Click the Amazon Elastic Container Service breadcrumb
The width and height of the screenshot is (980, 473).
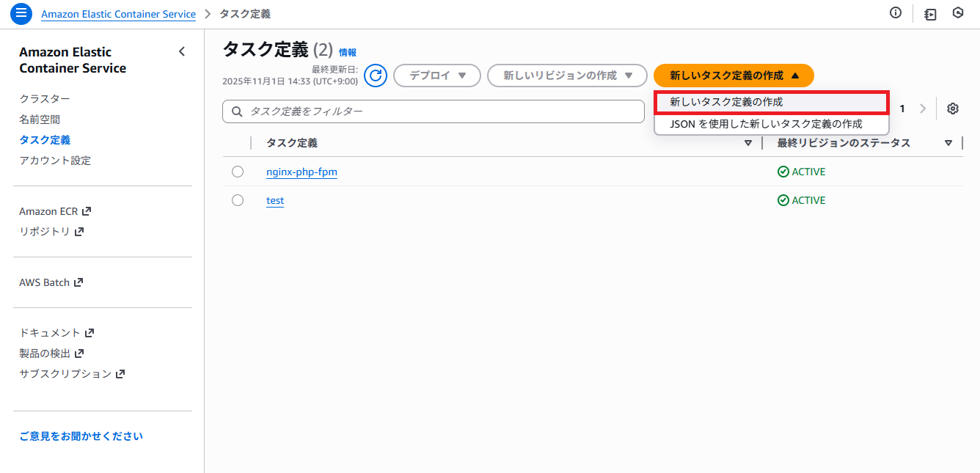click(x=118, y=14)
